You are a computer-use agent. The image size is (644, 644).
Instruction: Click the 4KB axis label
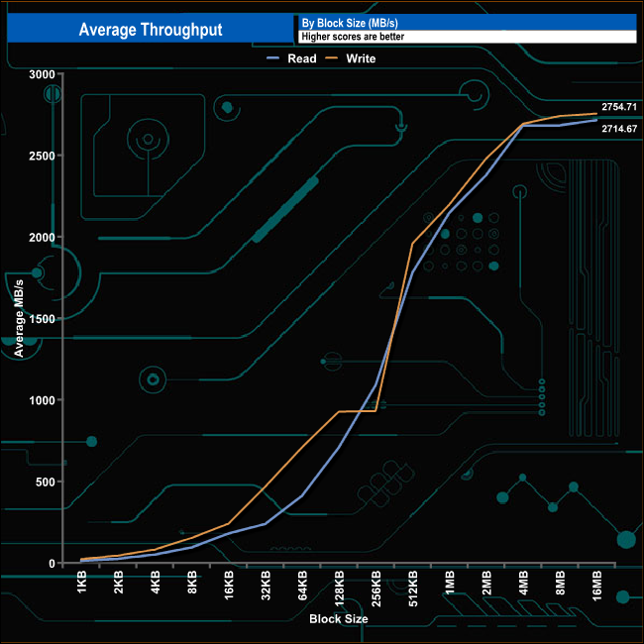[x=156, y=582]
